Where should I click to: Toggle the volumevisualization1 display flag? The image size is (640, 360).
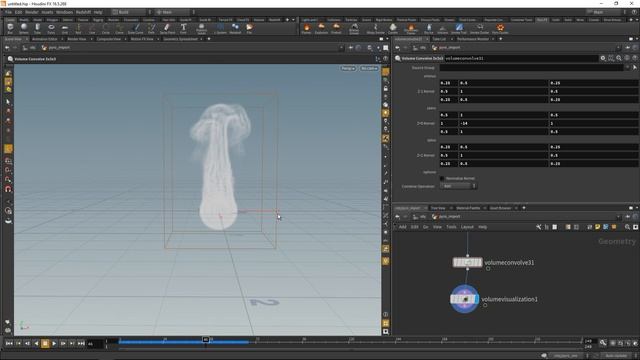(477, 299)
